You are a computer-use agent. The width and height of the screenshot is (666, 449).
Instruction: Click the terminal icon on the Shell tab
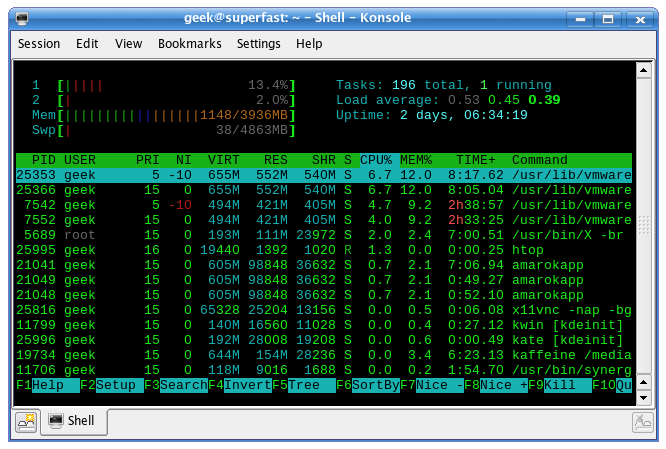(x=56, y=421)
